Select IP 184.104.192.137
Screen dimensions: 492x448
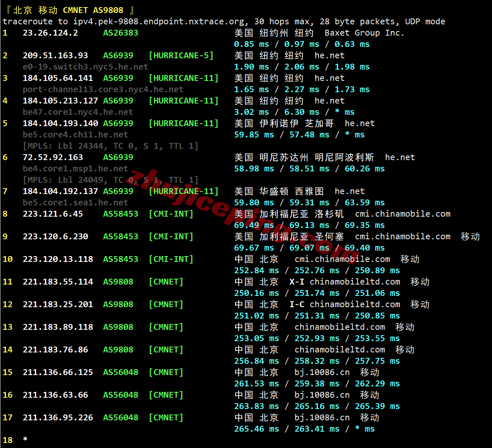coord(60,191)
